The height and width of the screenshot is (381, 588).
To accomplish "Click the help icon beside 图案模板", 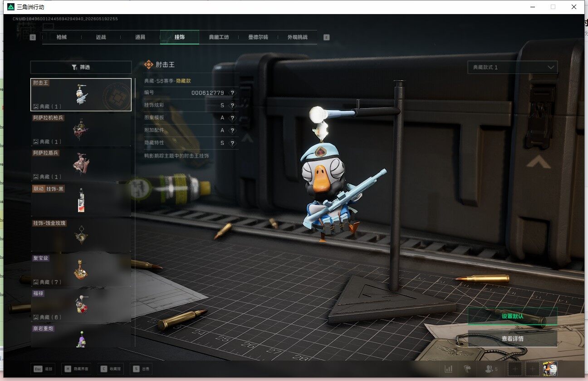I will pyautogui.click(x=232, y=118).
